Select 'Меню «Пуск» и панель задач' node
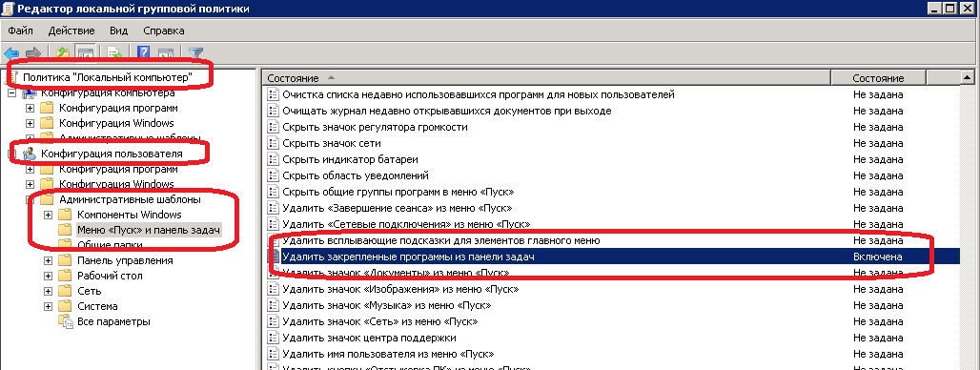The height and width of the screenshot is (370, 980). pos(149,230)
